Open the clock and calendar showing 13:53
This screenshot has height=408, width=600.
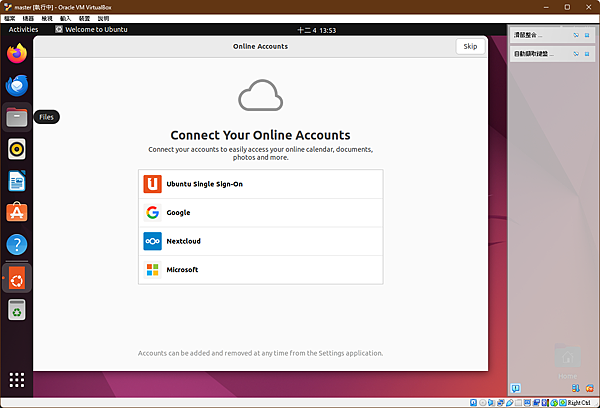pyautogui.click(x=316, y=30)
